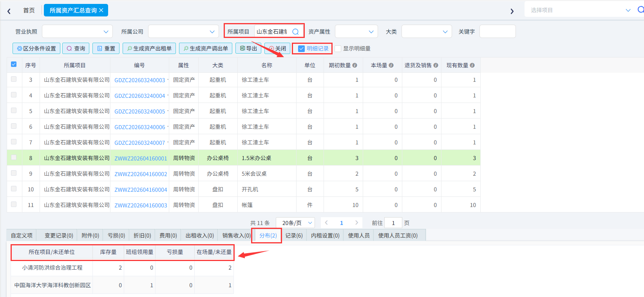Click the info icon beside 退货及销售
The height and width of the screenshot is (297, 644).
click(436, 65)
